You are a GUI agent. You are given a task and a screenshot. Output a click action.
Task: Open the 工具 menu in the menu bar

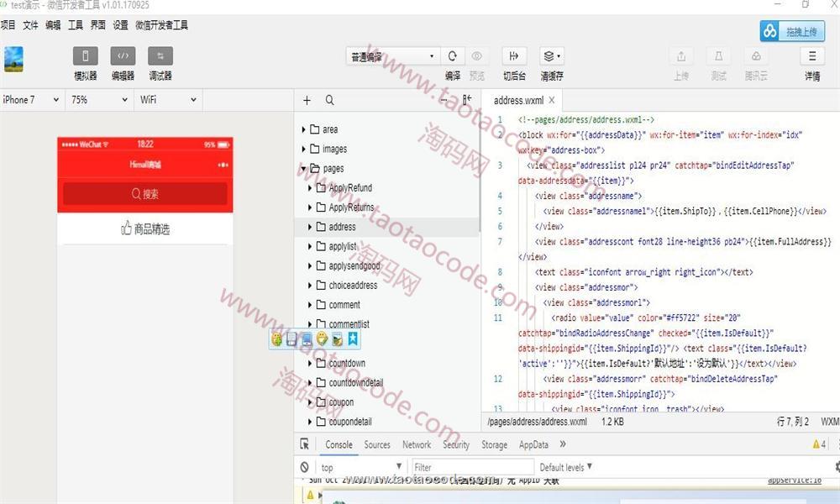pyautogui.click(x=76, y=25)
